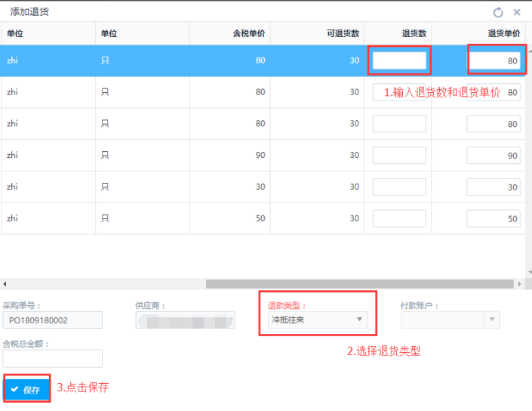Click the 采购单号 field with PO1809180002
The width and height of the screenshot is (532, 411).
tap(52, 320)
